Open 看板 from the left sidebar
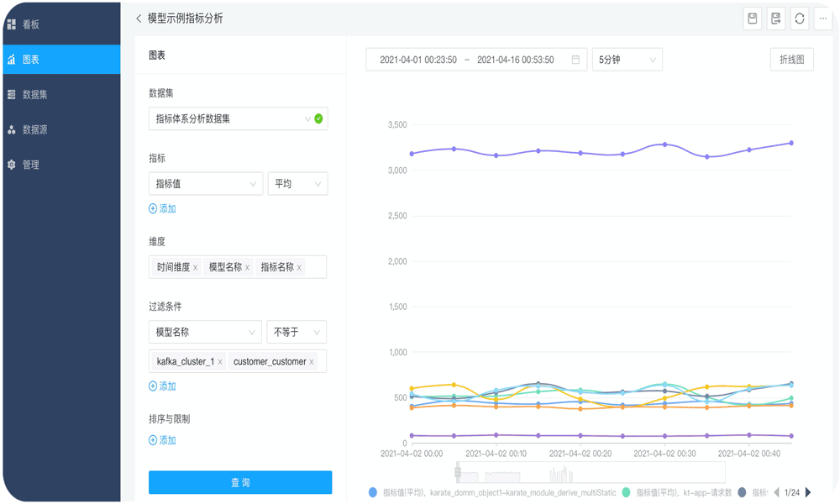 (x=34, y=24)
